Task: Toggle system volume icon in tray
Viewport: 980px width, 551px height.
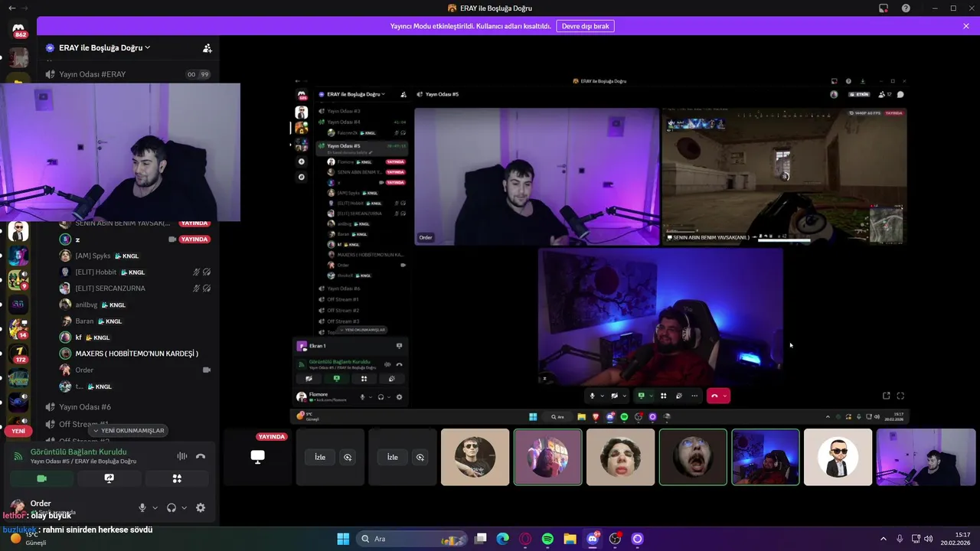Action: coord(928,539)
